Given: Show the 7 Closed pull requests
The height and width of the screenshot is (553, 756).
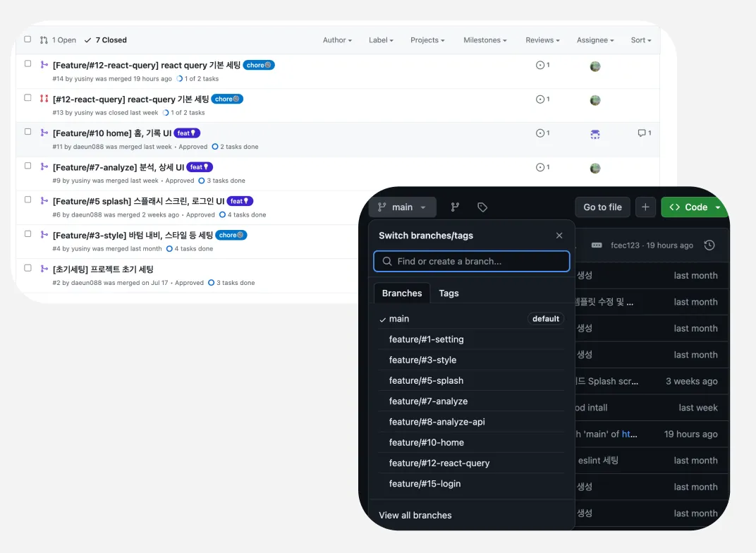Looking at the screenshot, I should (x=106, y=40).
